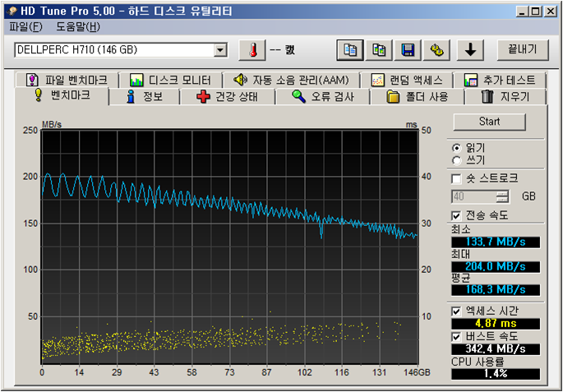
Task: Minimize the HD Tune Pro window
Action: pyautogui.click(x=524, y=12)
